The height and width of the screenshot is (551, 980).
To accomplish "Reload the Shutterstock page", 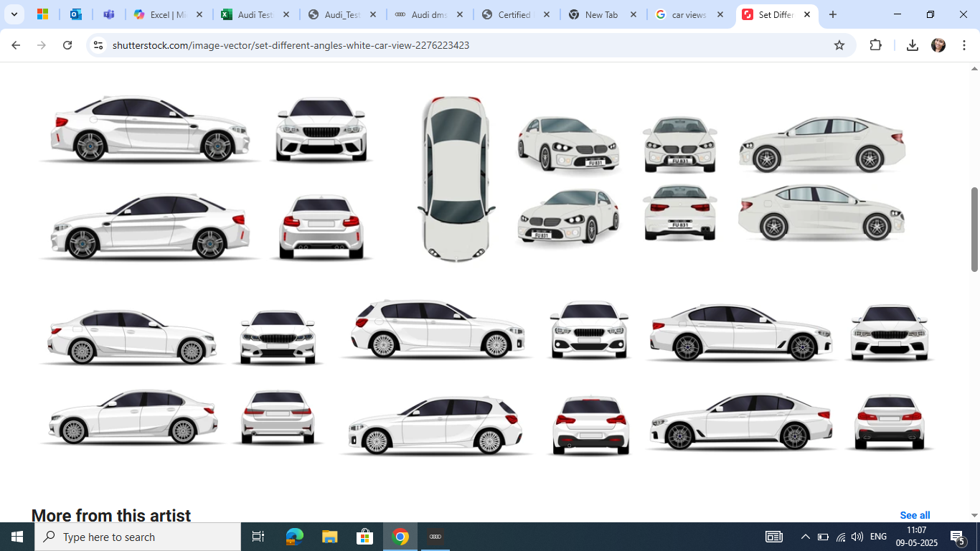I will tap(67, 45).
